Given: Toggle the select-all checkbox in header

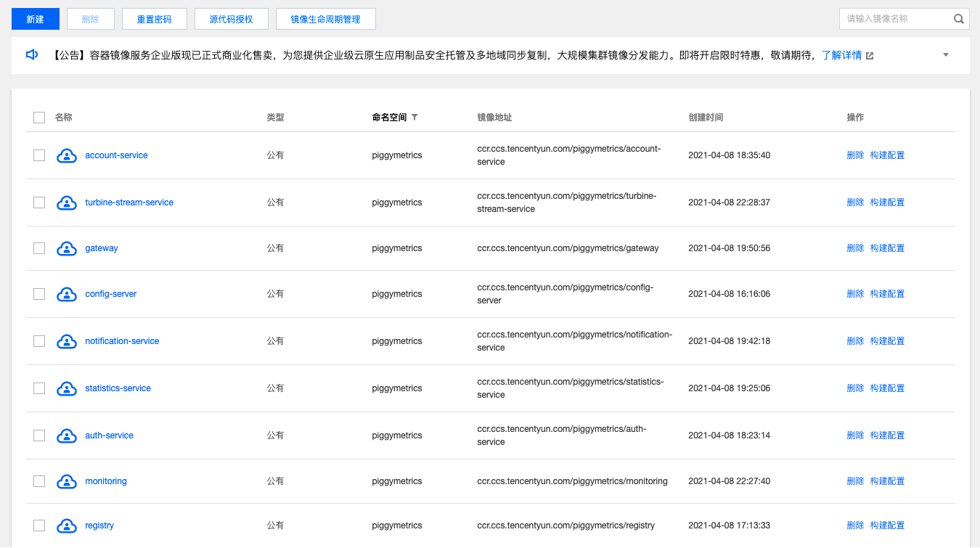Looking at the screenshot, I should tap(39, 118).
